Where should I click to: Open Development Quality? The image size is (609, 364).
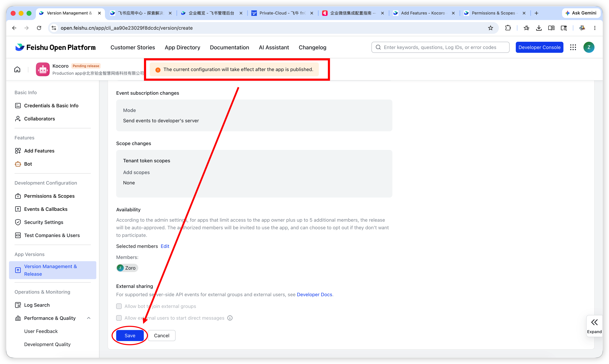click(x=47, y=344)
